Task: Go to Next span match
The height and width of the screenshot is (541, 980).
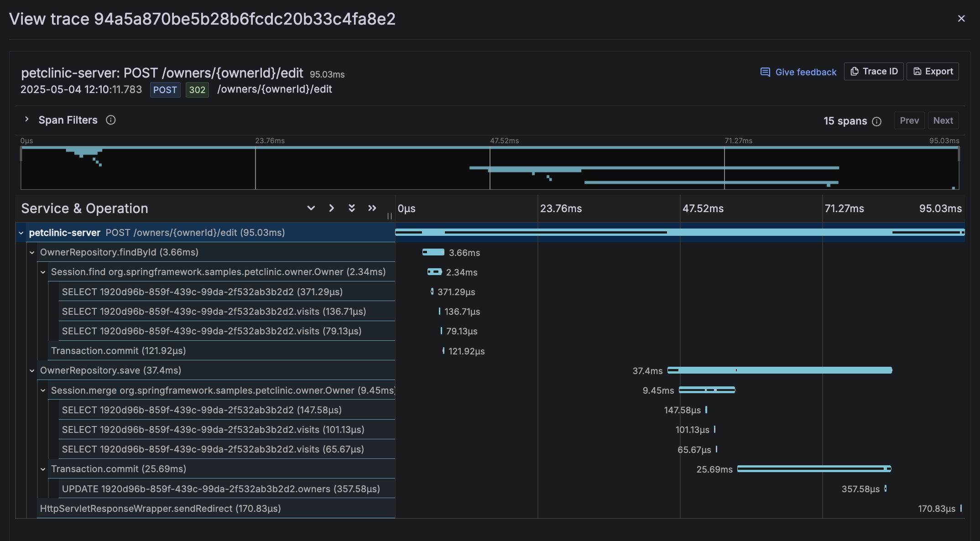Action: [943, 120]
